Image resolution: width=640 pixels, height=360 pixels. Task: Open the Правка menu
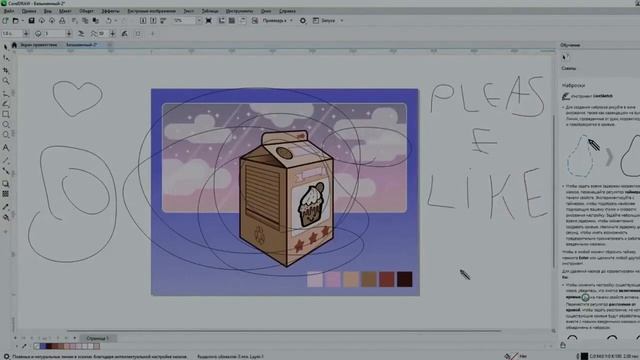coord(29,11)
